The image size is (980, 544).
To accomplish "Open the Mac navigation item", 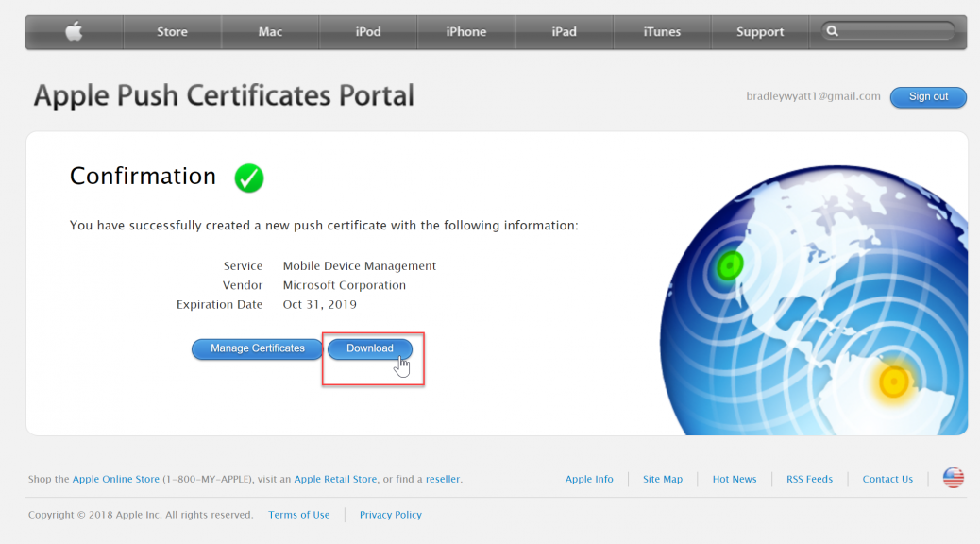I will coord(270,32).
